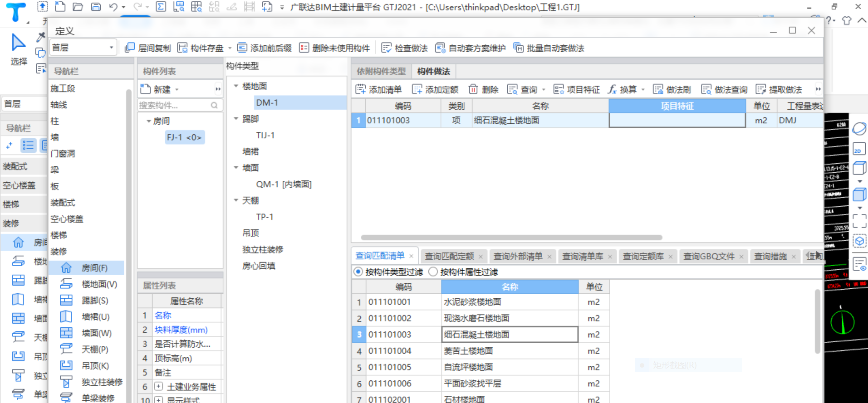Collapse the 楼地面 tree node
Image resolution: width=868 pixels, height=403 pixels.
[x=236, y=86]
